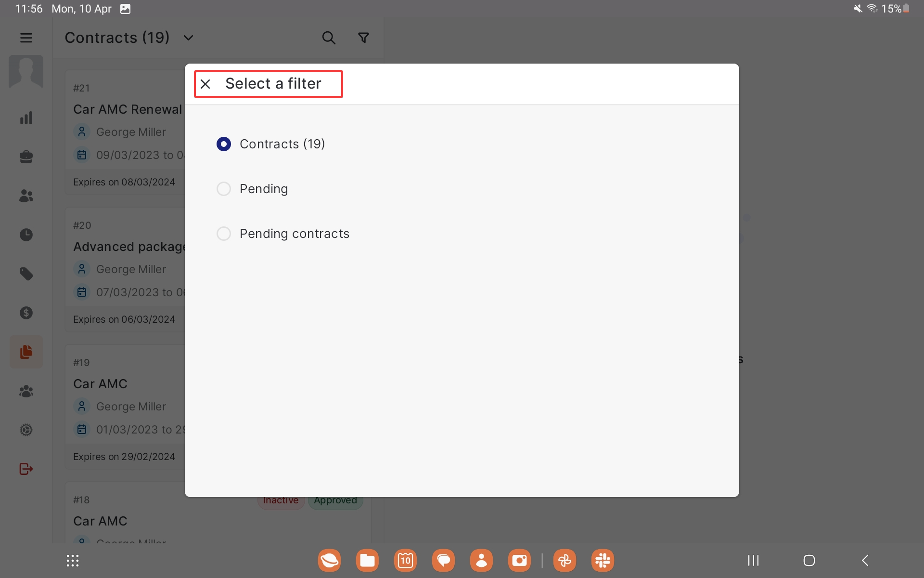Select the Pending filter radio button
924x578 pixels.
pos(224,189)
